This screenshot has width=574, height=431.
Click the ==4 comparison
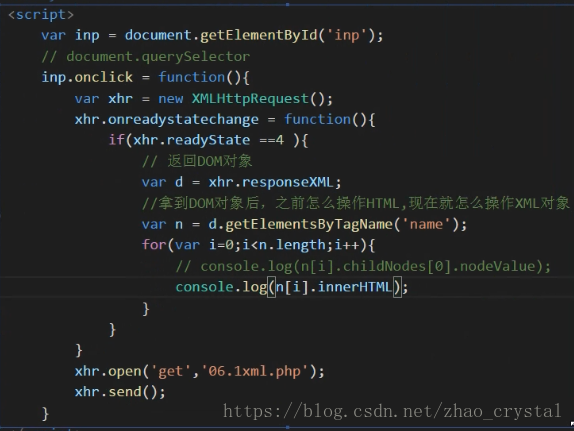click(x=272, y=140)
